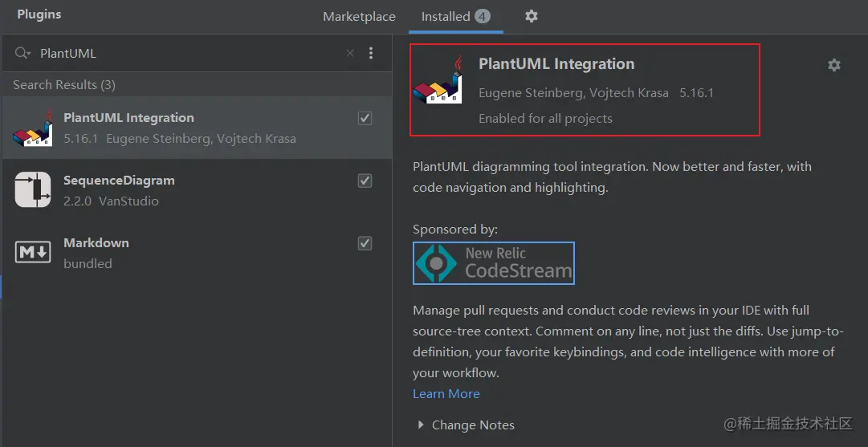Screen dimensions: 868x447
Task: Disable the PlantUML Integration checkbox
Action: pyautogui.click(x=365, y=118)
